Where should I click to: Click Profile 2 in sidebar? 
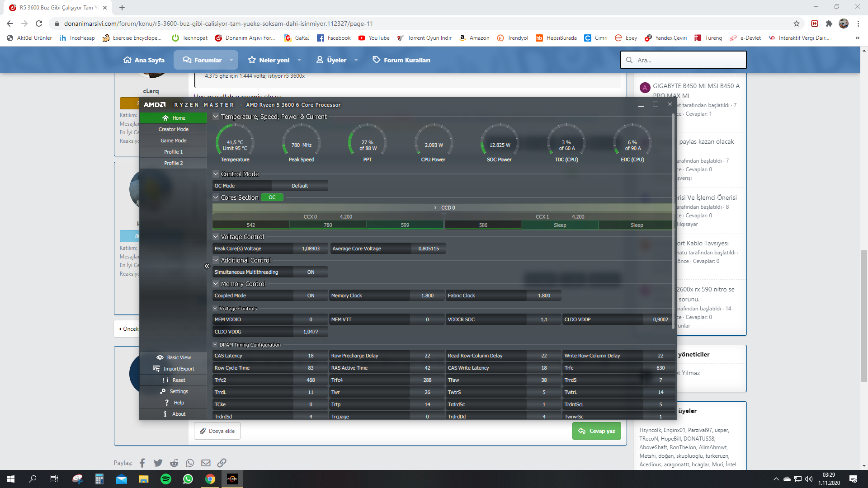pyautogui.click(x=173, y=162)
